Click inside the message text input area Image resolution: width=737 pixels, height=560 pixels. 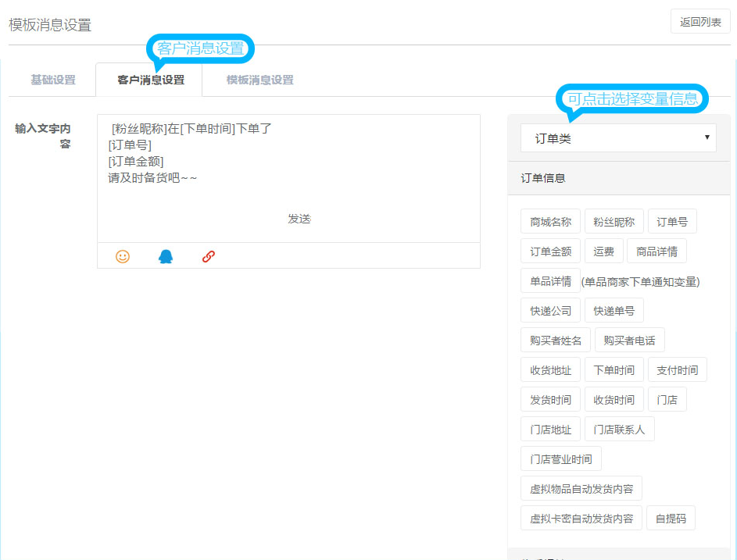(288, 179)
